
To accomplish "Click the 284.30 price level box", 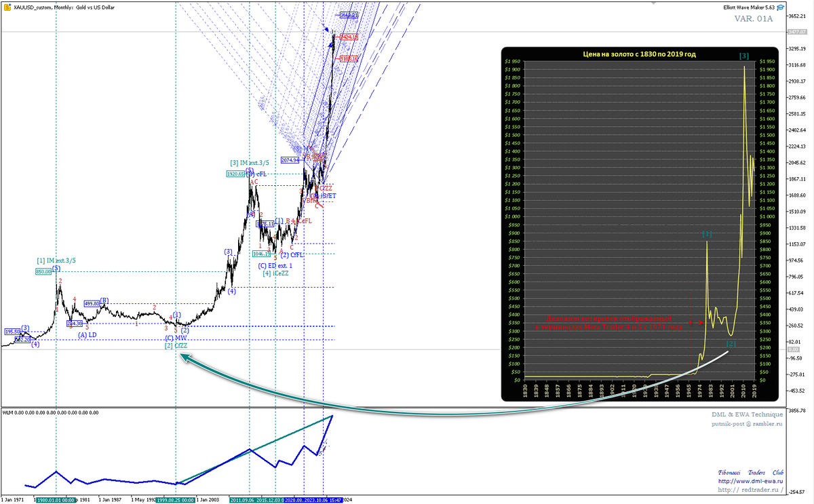I will point(75,324).
